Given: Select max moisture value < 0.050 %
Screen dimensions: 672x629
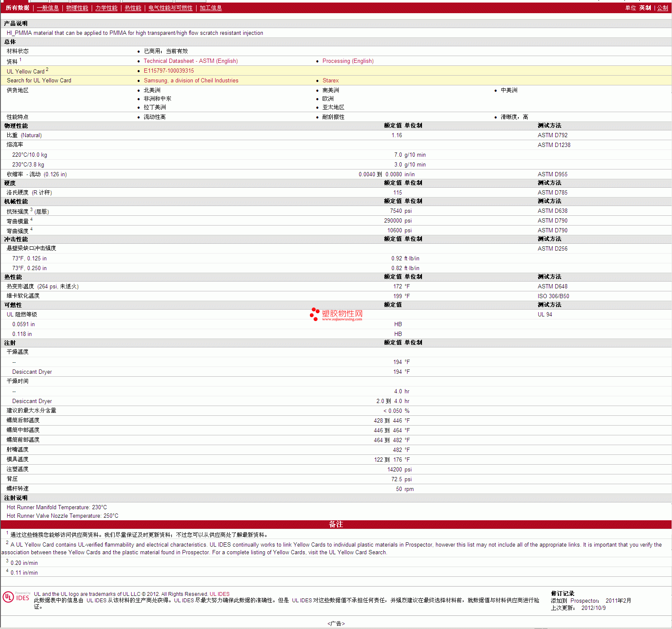Looking at the screenshot, I should (396, 411).
